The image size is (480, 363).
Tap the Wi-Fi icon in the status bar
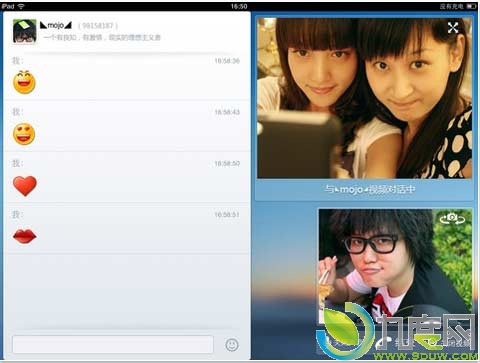(x=21, y=6)
